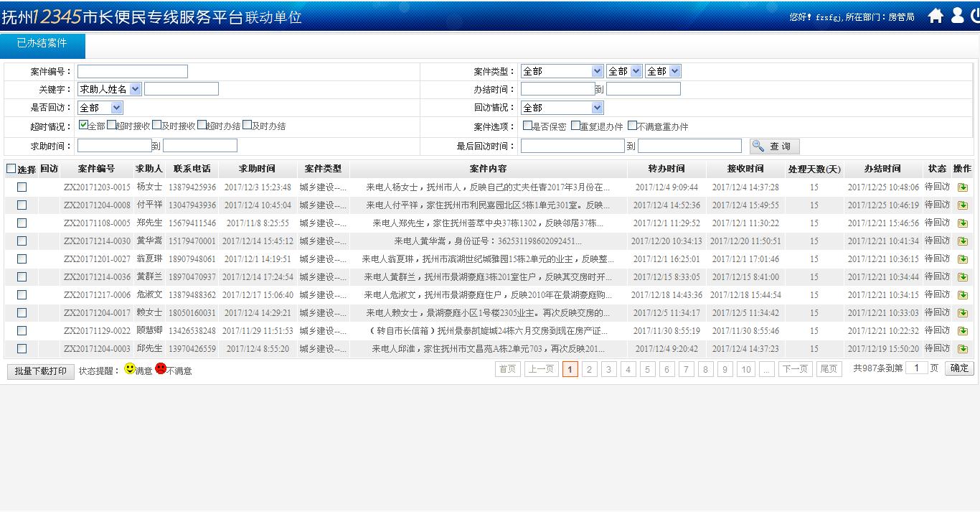Open action icon for case ZX20171214-0030

tap(962, 241)
